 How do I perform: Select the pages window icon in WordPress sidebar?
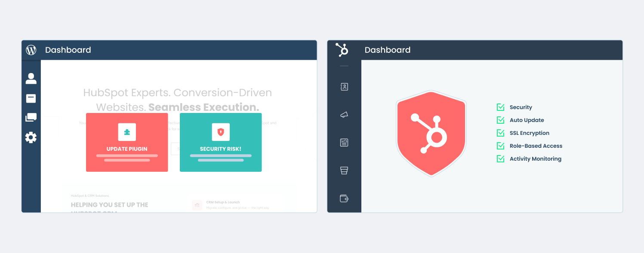(x=31, y=98)
